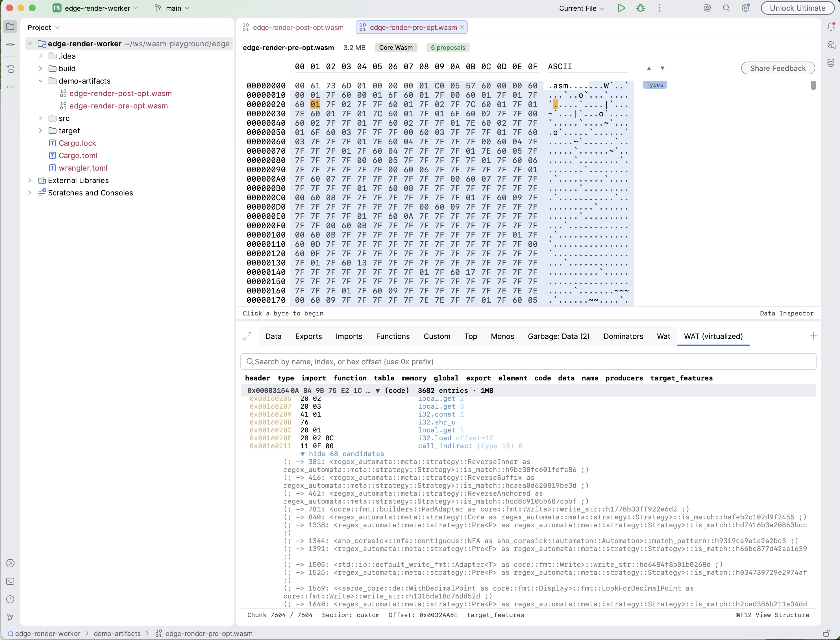The width and height of the screenshot is (840, 640).
Task: Toggle read-only lock in status bar
Action: [826, 634]
